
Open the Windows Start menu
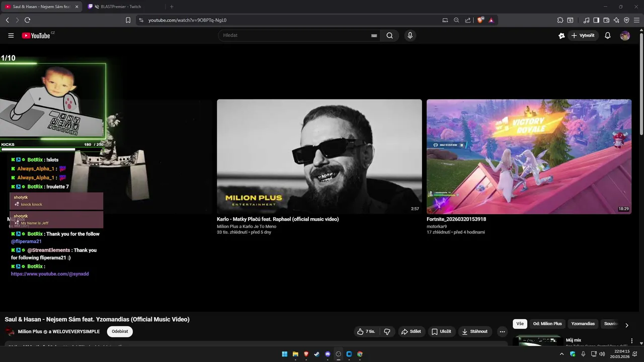click(x=285, y=354)
